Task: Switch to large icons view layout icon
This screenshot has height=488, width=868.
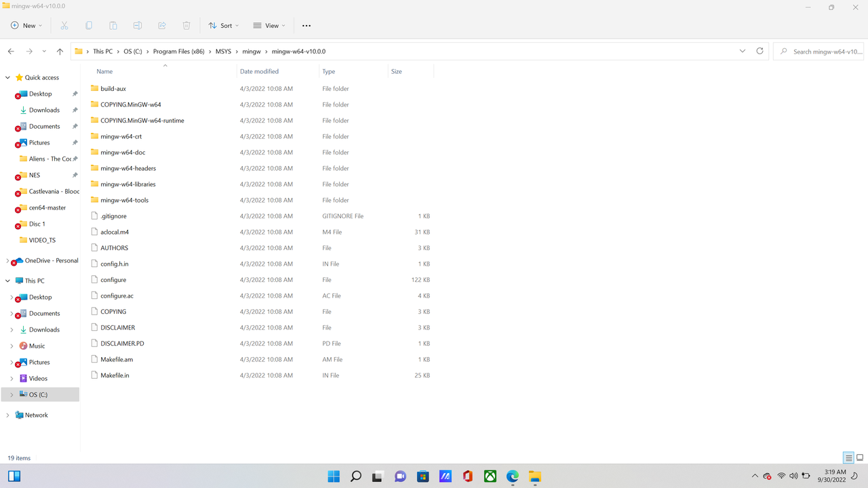Action: tap(860, 457)
